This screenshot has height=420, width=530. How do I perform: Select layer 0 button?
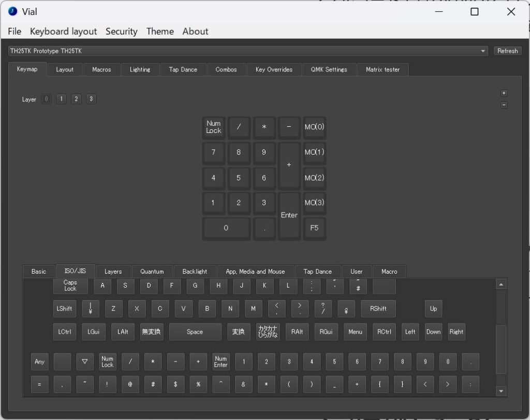tap(46, 99)
